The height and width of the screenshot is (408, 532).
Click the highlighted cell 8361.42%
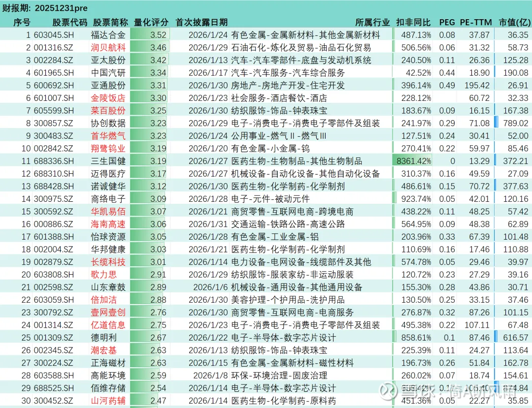click(413, 161)
